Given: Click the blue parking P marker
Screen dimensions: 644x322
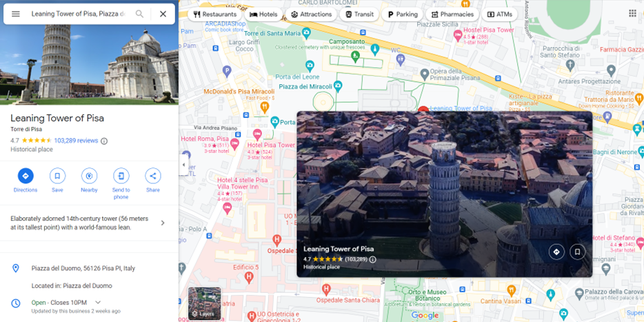Looking at the screenshot, I should (227, 72).
